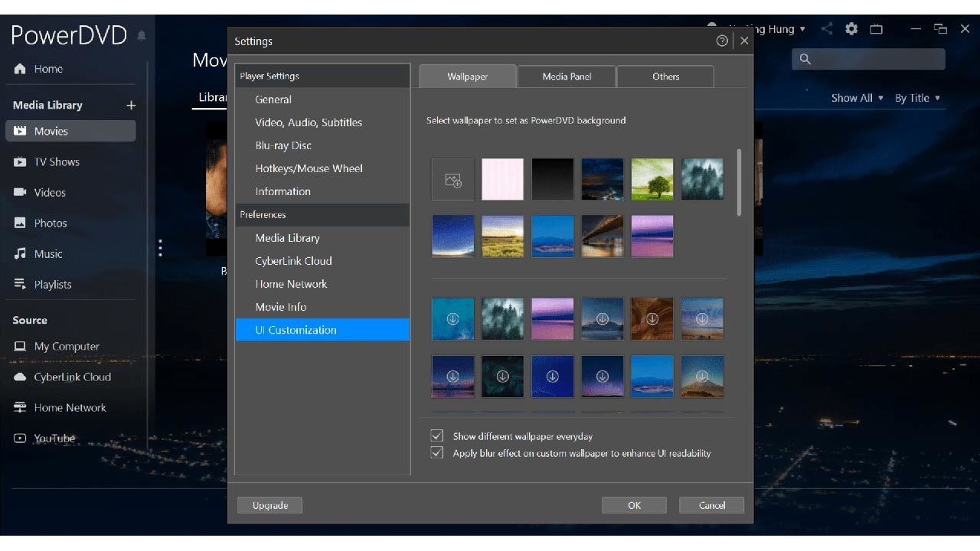The image size is (980, 551).
Task: Open settings via the gear icon
Action: click(851, 29)
